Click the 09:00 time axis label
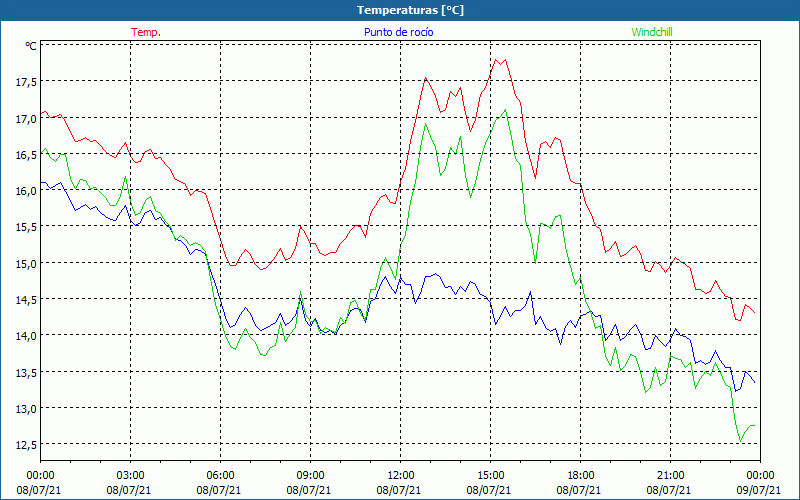 [310, 475]
